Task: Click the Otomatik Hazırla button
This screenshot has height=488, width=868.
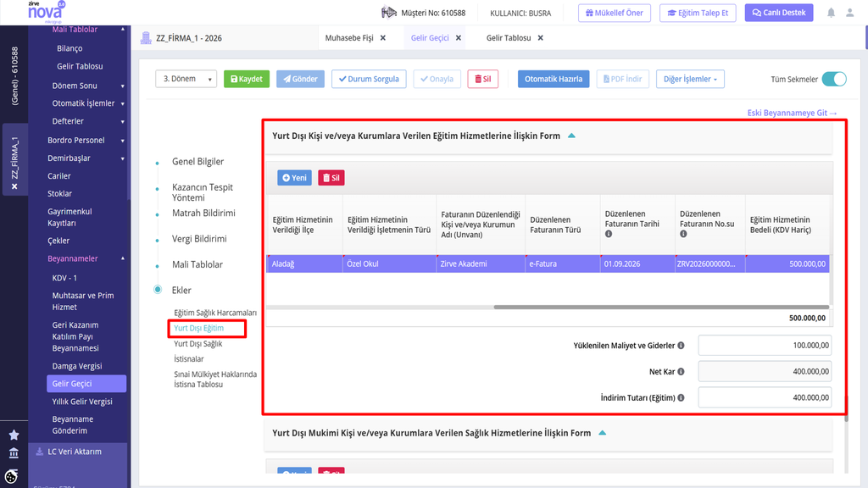Action: pos(554,79)
